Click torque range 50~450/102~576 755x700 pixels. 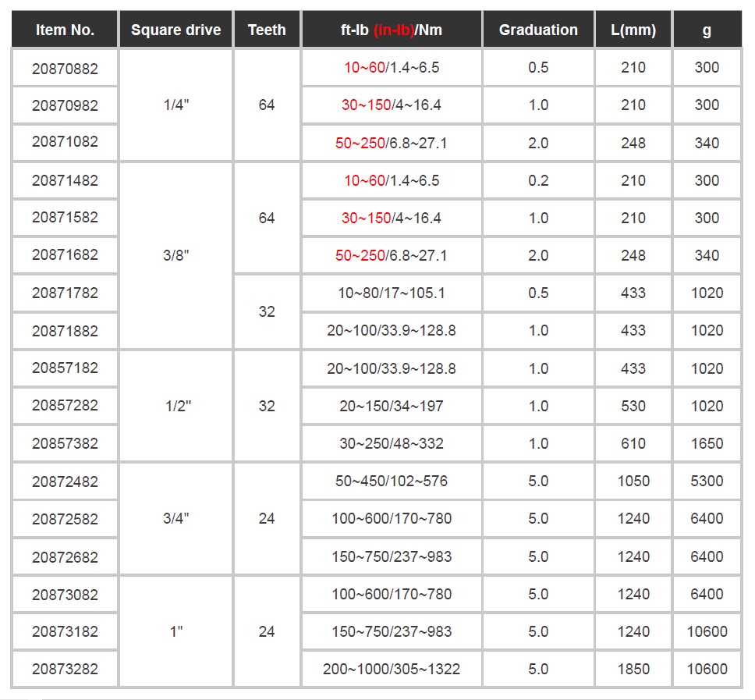(392, 481)
